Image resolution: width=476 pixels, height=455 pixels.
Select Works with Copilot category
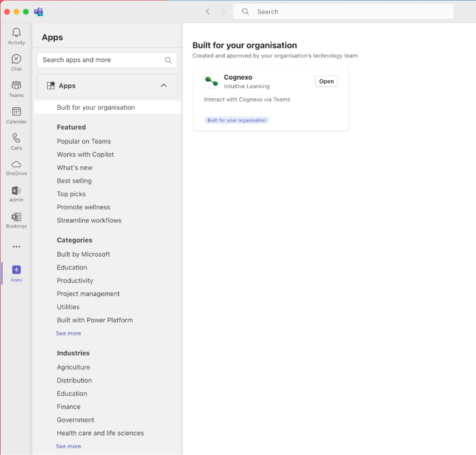85,154
